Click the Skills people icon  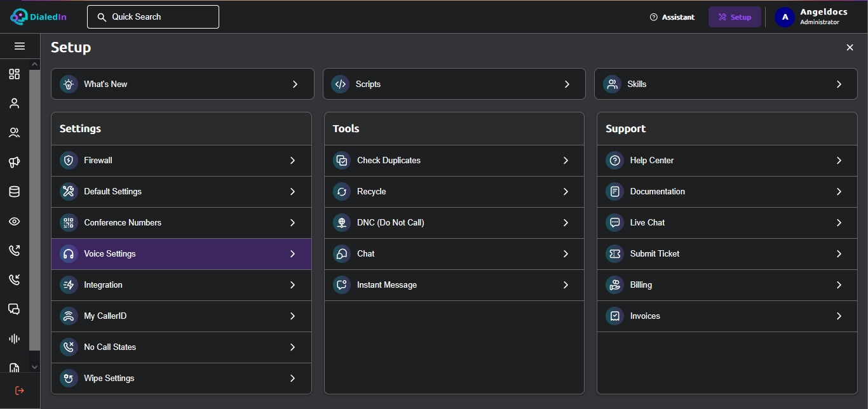coord(612,84)
